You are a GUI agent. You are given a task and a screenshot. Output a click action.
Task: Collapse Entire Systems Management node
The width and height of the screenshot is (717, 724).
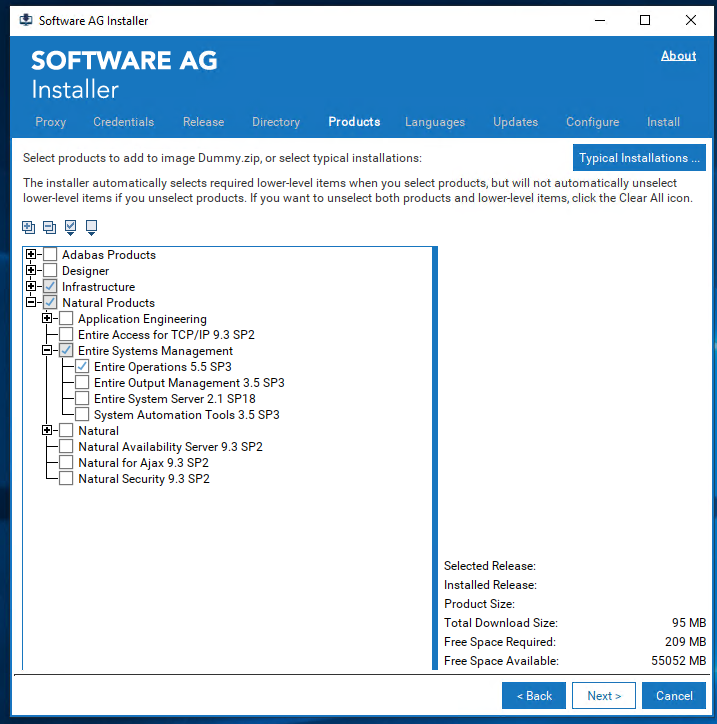[47, 351]
